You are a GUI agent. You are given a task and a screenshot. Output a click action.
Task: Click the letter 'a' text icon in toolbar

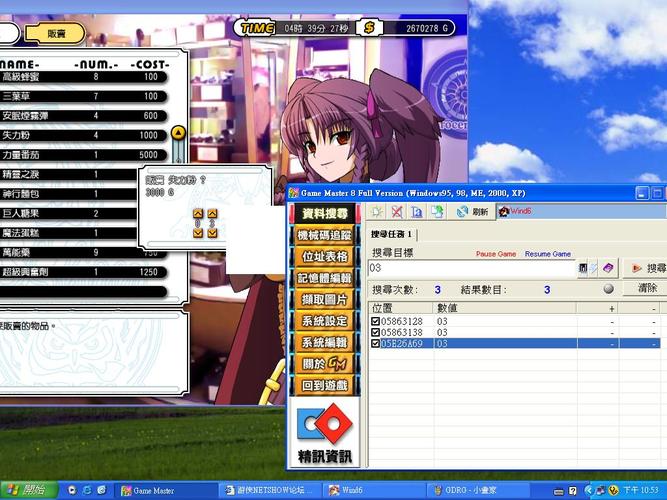click(417, 211)
